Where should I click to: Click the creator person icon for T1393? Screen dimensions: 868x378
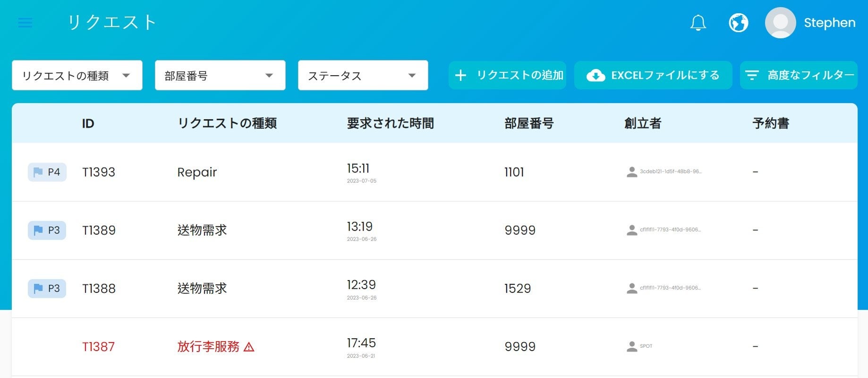[631, 172]
